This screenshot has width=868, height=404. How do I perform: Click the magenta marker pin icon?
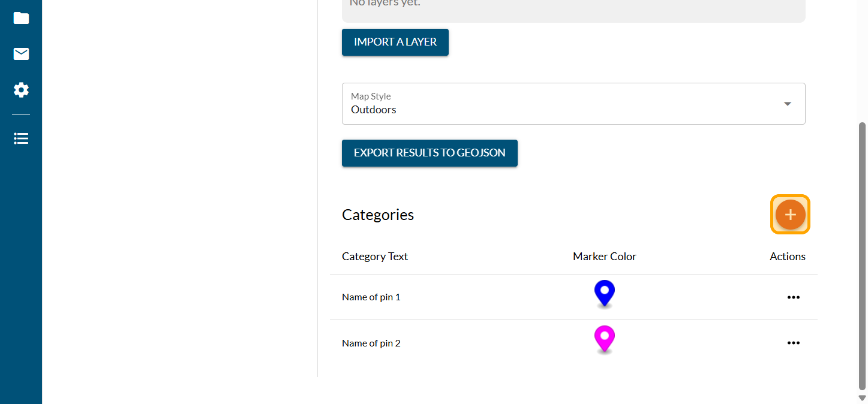(x=604, y=339)
